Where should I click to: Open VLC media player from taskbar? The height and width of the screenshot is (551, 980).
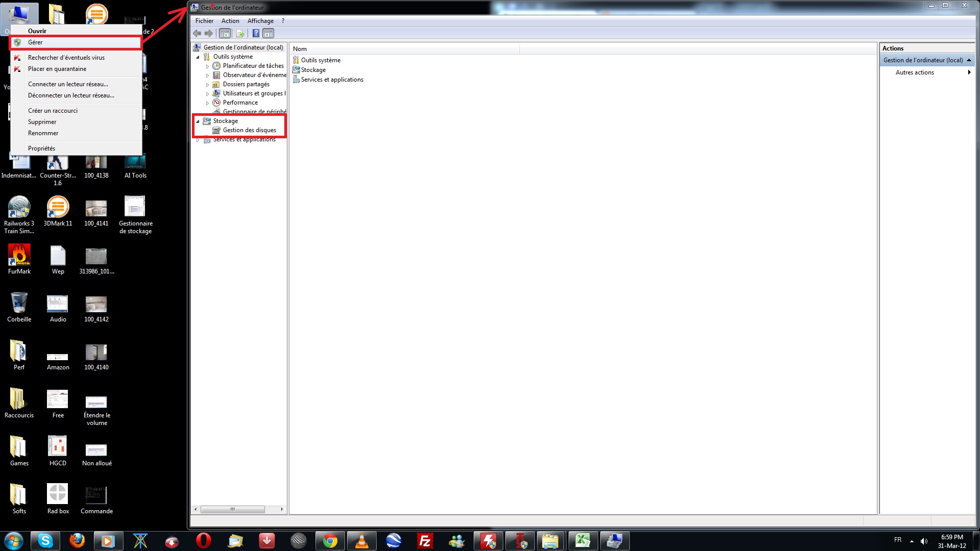pos(361,540)
